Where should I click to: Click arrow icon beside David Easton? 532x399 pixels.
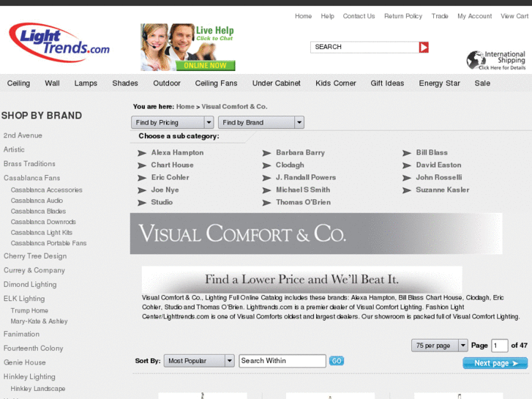(407, 165)
